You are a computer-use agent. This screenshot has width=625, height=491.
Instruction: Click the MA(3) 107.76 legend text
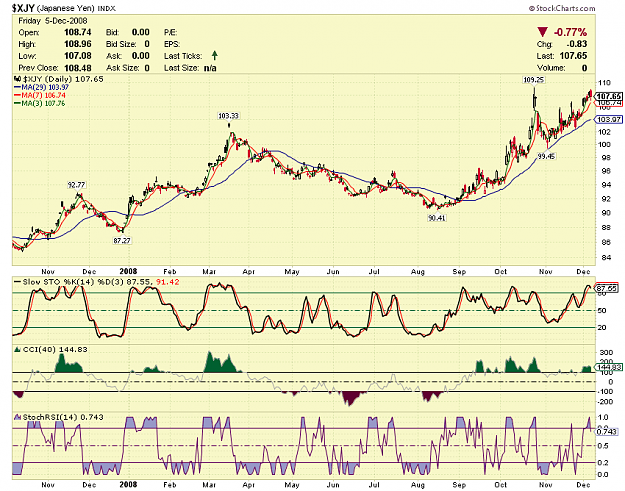pos(43,104)
